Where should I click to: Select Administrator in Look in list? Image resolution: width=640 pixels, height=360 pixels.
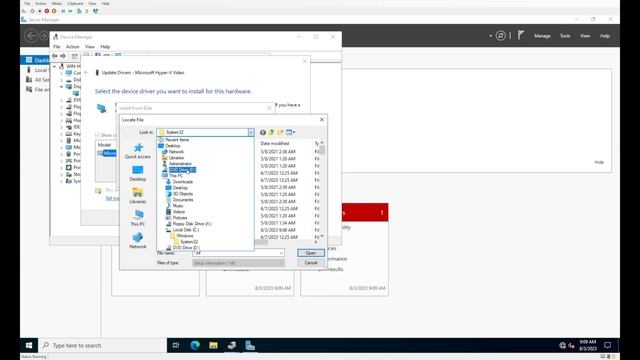pyautogui.click(x=180, y=164)
